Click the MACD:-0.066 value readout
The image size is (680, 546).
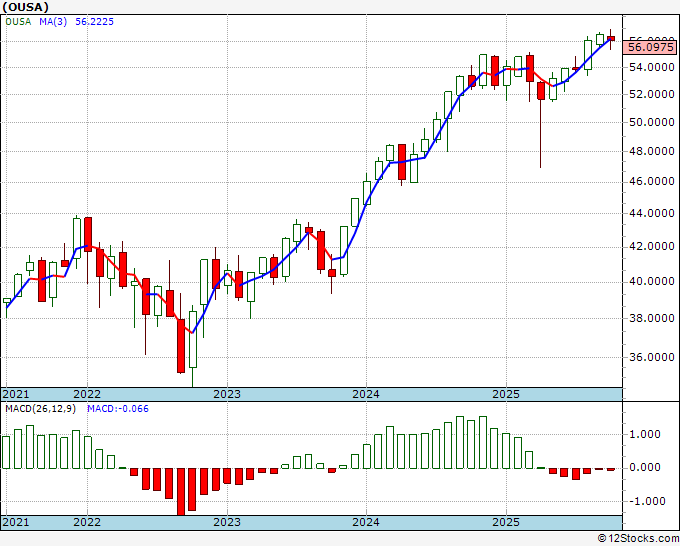(118, 409)
